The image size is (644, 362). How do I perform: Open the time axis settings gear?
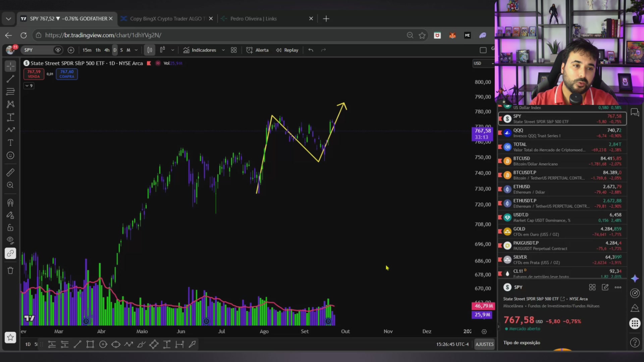pyautogui.click(x=484, y=331)
